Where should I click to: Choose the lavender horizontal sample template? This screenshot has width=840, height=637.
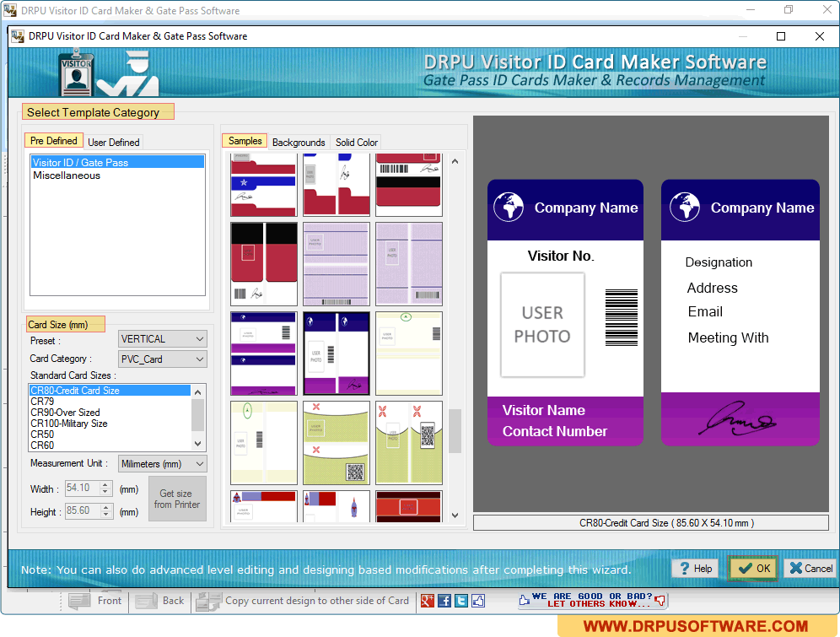click(337, 264)
